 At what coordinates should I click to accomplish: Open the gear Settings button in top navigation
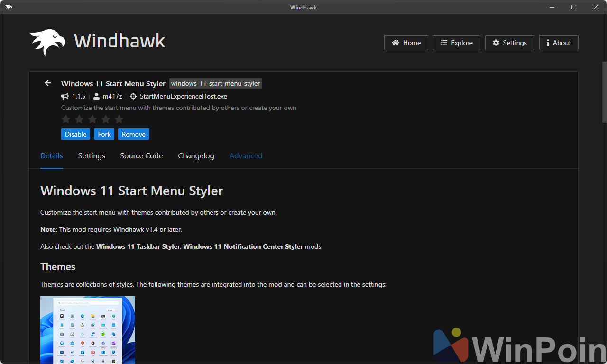coord(509,43)
